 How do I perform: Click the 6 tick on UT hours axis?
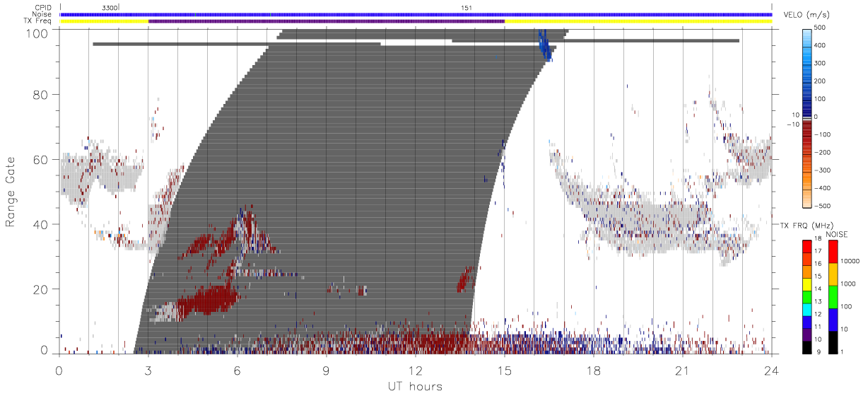tap(237, 370)
